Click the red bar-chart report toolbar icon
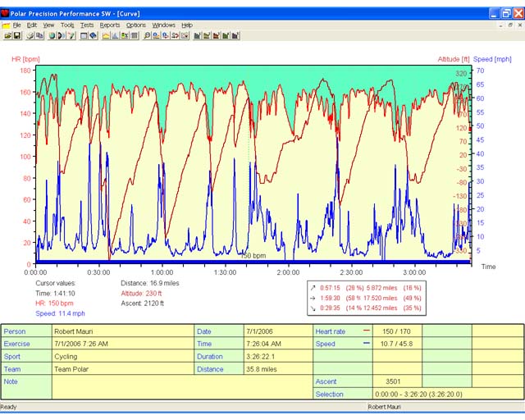Image resolution: width=525 pixels, height=420 pixels. [217, 35]
